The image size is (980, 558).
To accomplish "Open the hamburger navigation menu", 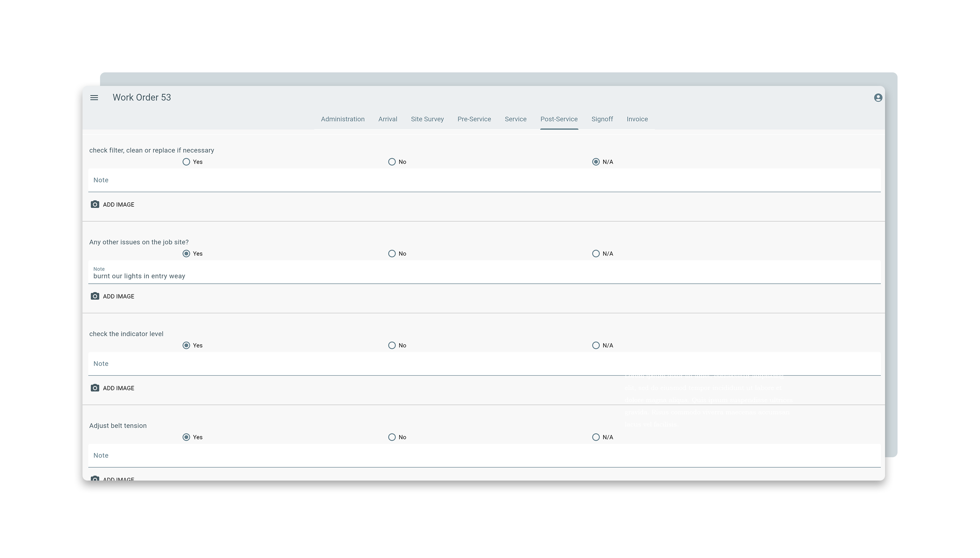I will [x=94, y=98].
